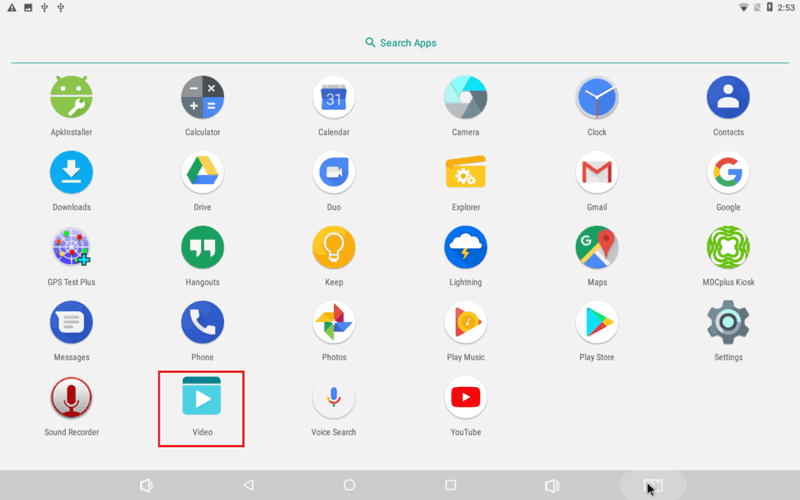800x500 pixels.
Task: Launch Voice Search
Action: (334, 399)
